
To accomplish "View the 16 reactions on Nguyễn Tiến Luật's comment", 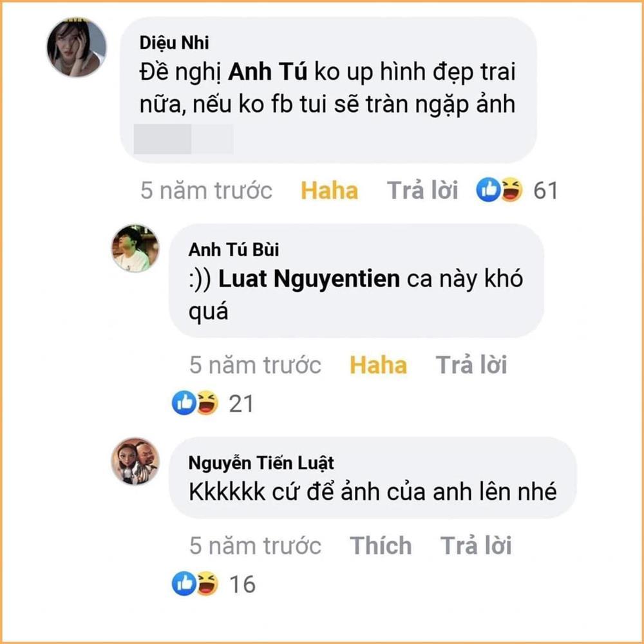I will 241,585.
